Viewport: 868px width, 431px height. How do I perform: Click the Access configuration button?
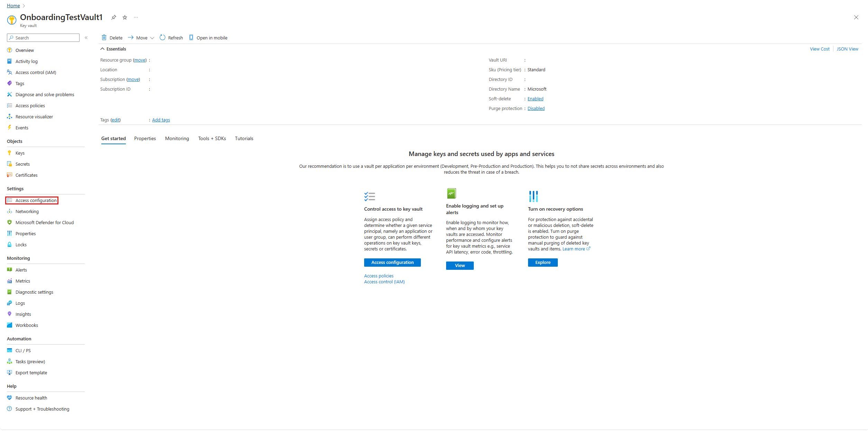pyautogui.click(x=392, y=262)
